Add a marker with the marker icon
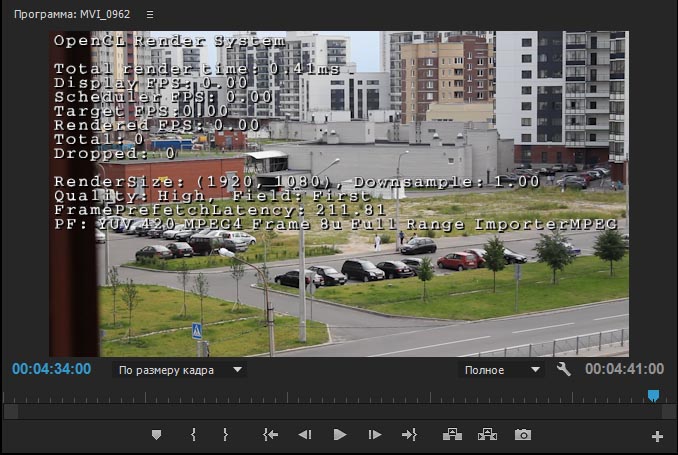This screenshot has width=678, height=455. 156,435
